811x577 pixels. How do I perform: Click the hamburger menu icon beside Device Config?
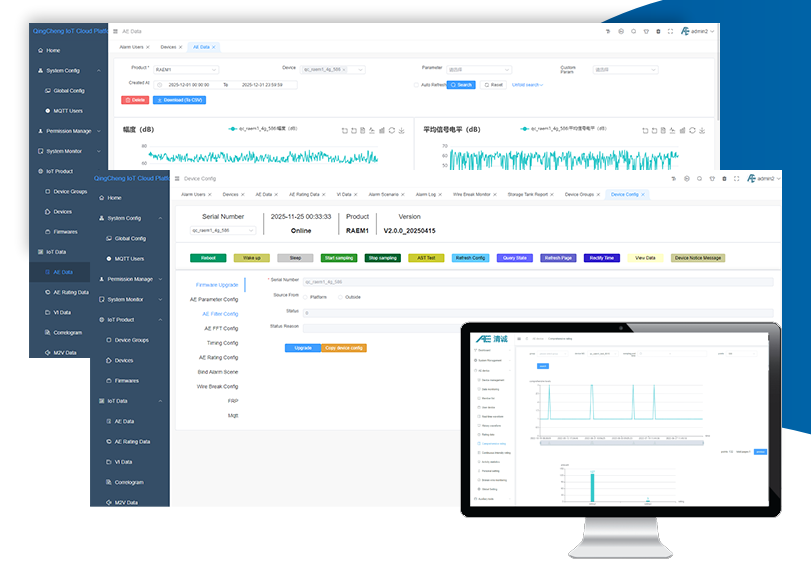[177, 178]
